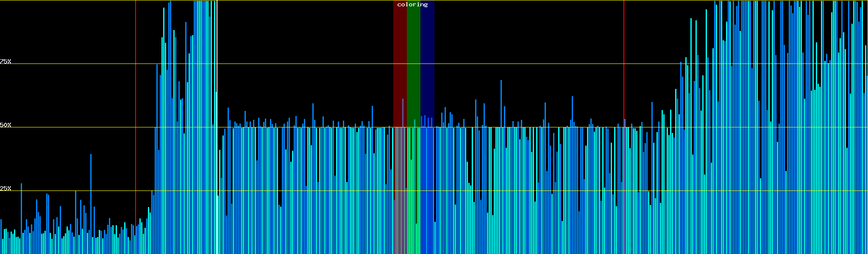868x254 pixels.
Task: Click the isolated tall bar left of the first red marker
Action: point(91,190)
